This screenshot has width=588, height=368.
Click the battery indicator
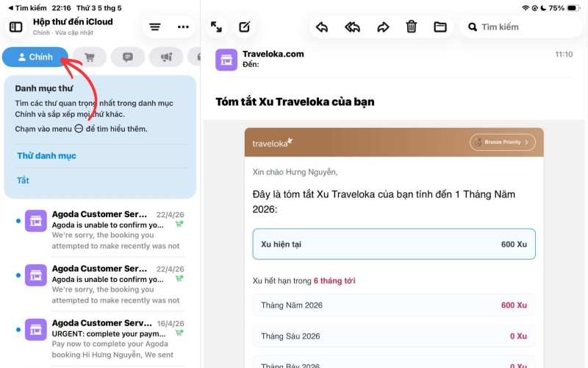pos(573,8)
